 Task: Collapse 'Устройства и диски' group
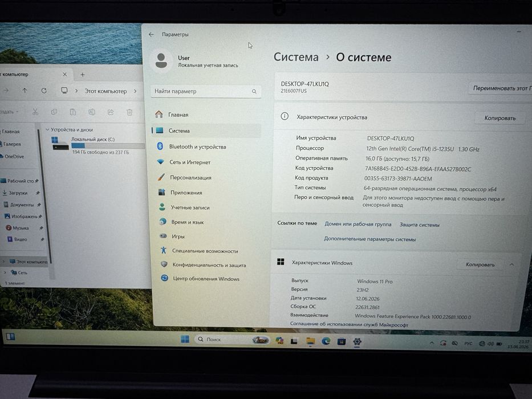[47, 129]
